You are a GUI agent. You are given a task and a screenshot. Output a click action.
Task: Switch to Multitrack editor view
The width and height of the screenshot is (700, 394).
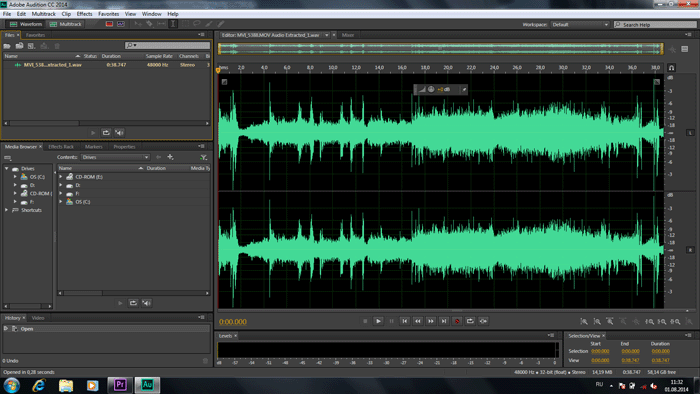click(66, 24)
